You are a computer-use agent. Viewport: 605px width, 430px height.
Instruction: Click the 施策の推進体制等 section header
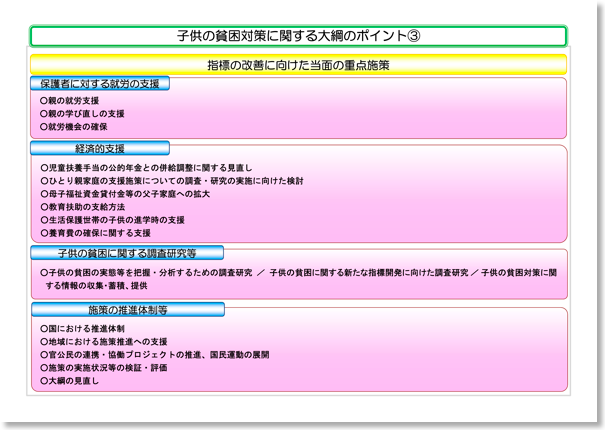click(x=128, y=310)
